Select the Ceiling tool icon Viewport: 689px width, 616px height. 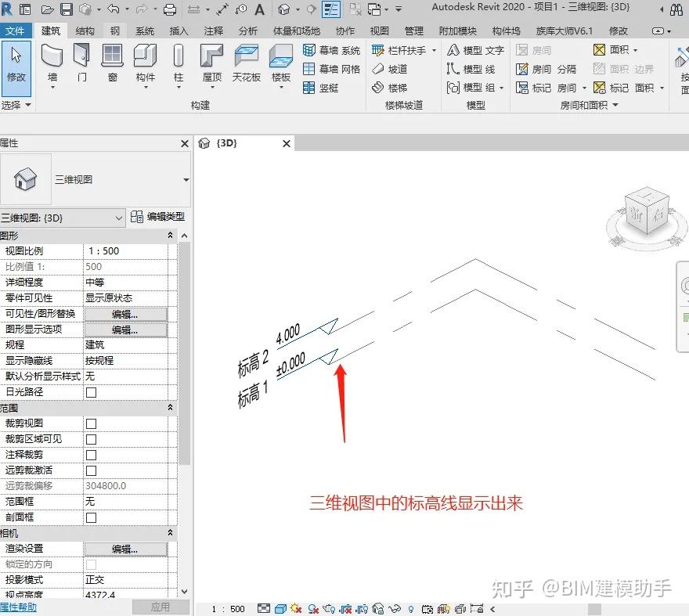tap(246, 56)
